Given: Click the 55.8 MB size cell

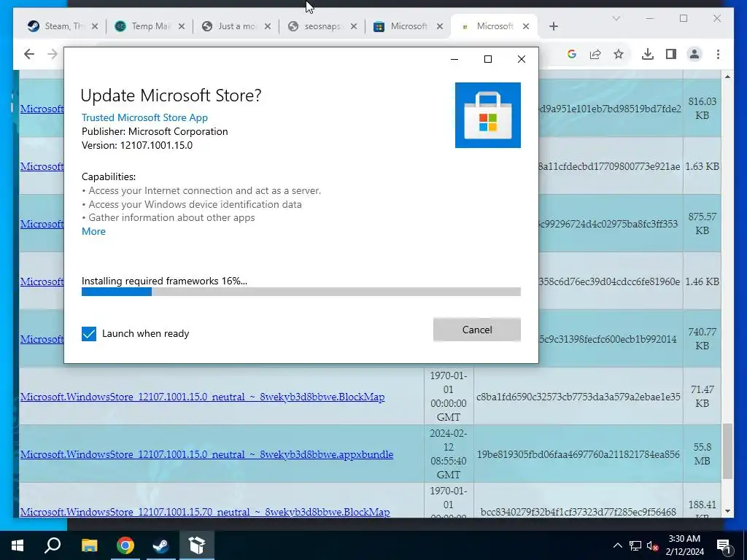Looking at the screenshot, I should (703, 454).
